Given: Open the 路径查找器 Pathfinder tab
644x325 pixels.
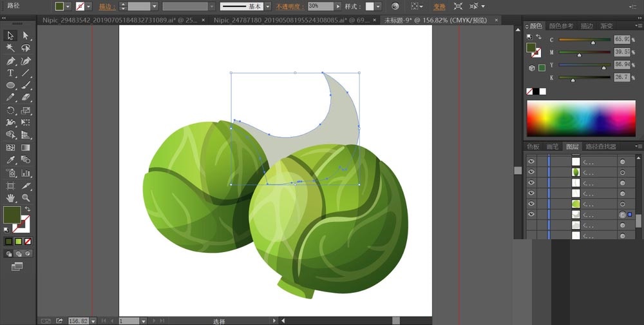Looking at the screenshot, I should [x=601, y=146].
